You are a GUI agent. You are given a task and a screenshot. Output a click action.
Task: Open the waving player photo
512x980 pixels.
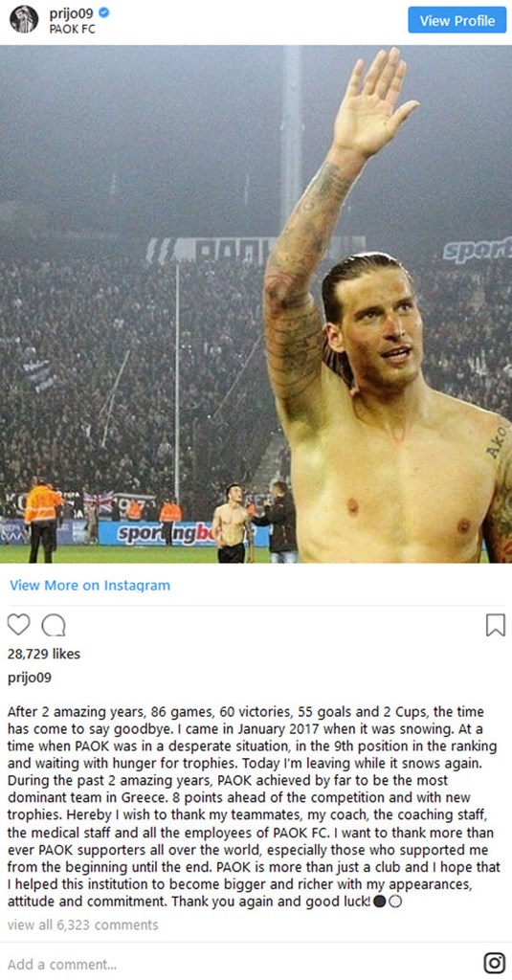click(256, 304)
